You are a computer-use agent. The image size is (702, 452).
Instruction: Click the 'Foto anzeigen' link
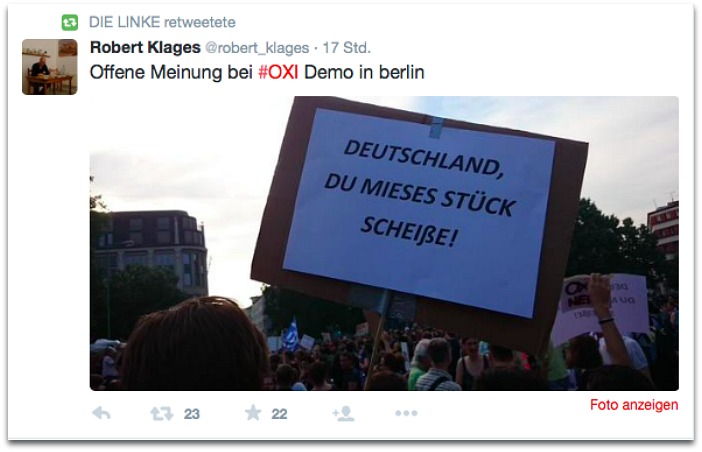point(634,405)
